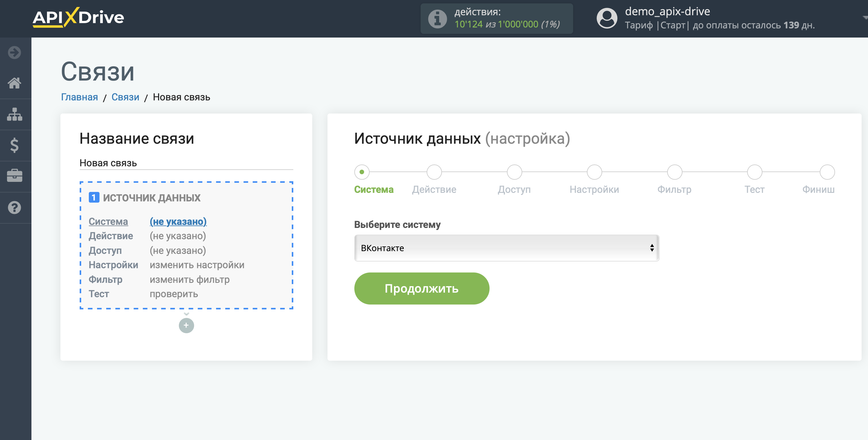The image size is (868, 440).
Task: Click the Финиш step label
Action: (818, 190)
